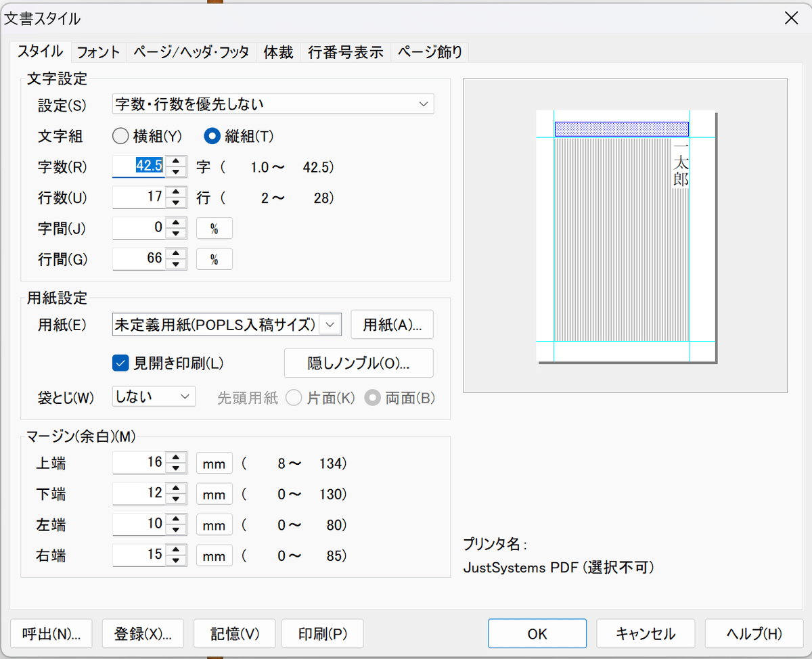Toggle the 行間 % unit button
Viewport: 812px width, 659px height.
click(x=215, y=259)
